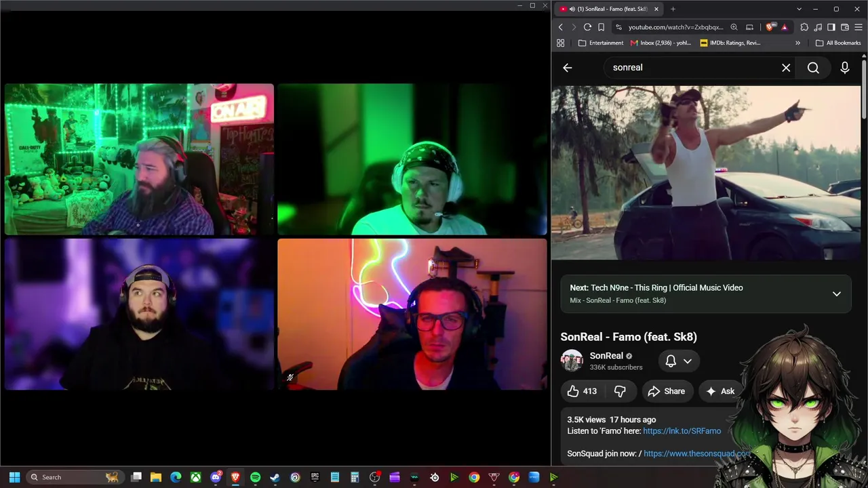The width and height of the screenshot is (868, 488).
Task: Open the Entertainment bookmarks folder
Action: coord(601,43)
